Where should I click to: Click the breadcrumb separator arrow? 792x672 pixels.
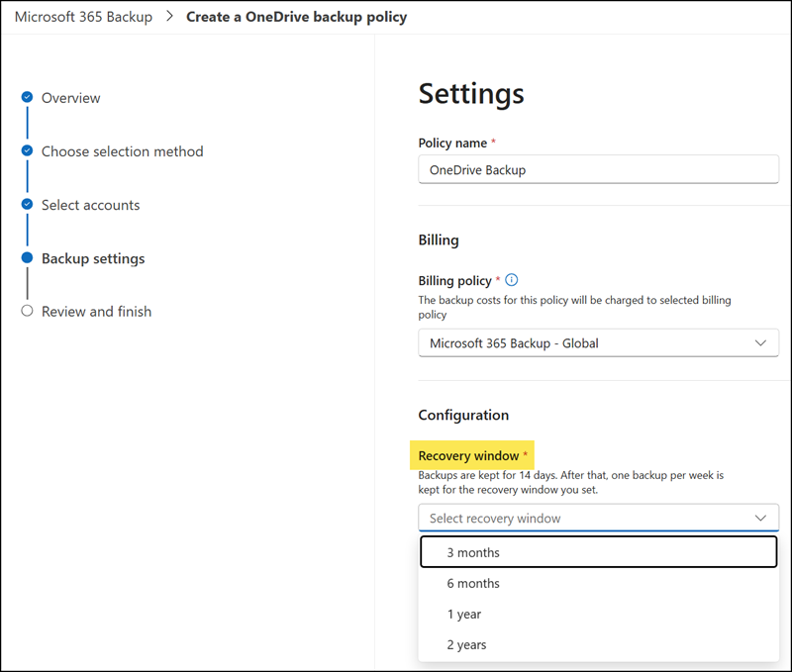pos(169,17)
